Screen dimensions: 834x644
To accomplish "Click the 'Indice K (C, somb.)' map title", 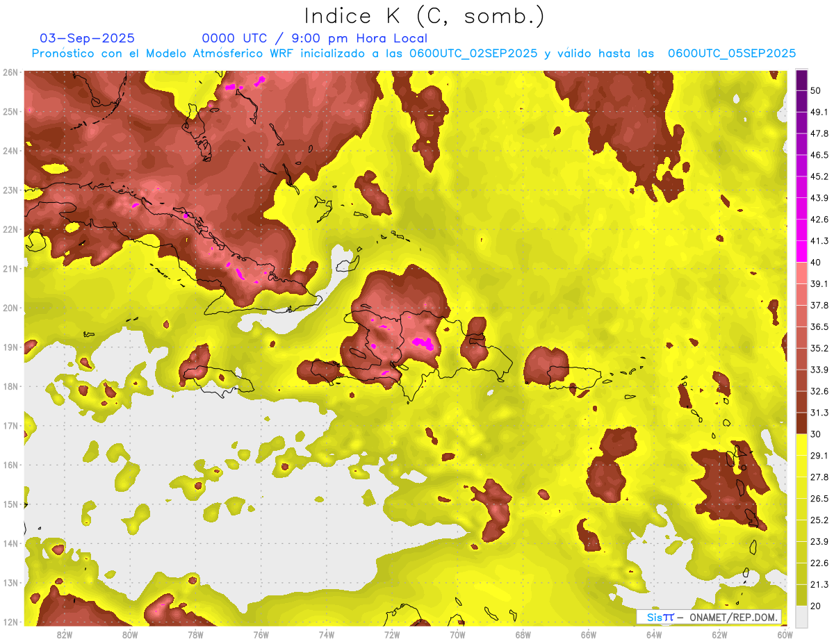I will [x=424, y=16].
